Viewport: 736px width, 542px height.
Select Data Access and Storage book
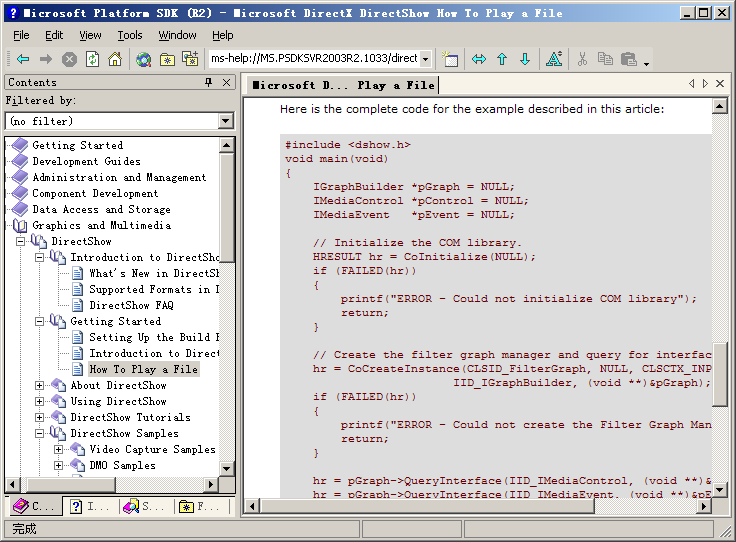click(x=101, y=210)
